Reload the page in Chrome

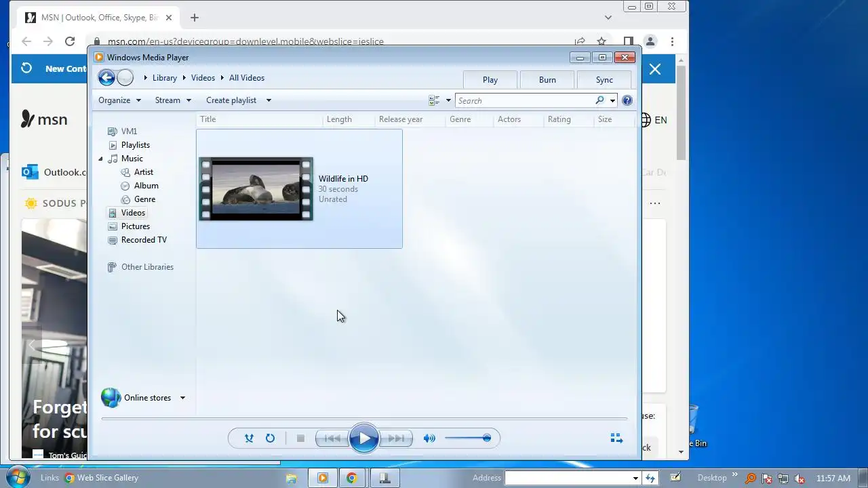[70, 41]
